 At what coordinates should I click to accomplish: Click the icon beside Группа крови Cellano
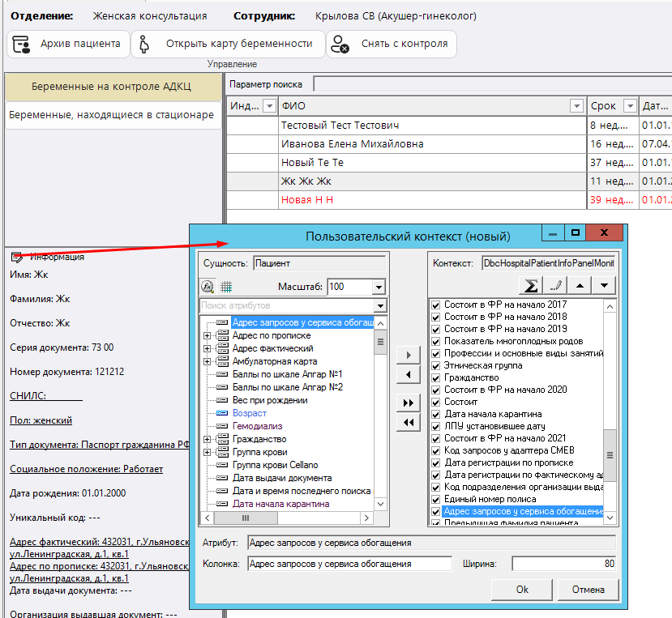(x=222, y=465)
